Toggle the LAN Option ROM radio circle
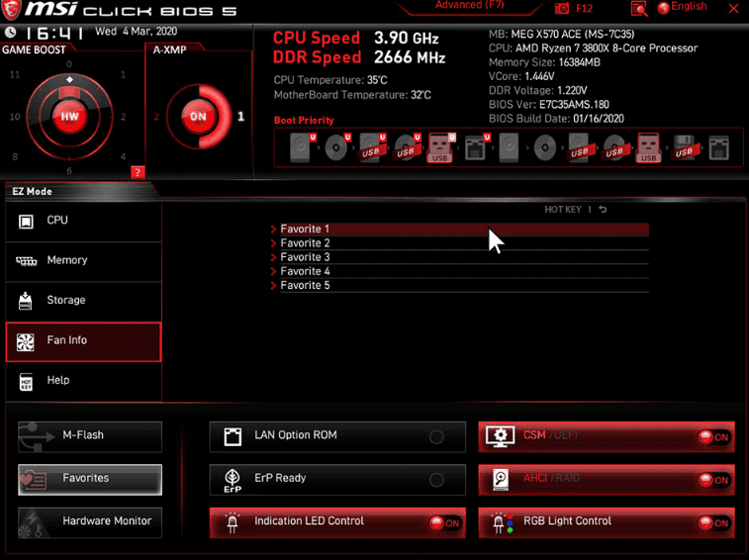The width and height of the screenshot is (749, 560). (x=436, y=436)
